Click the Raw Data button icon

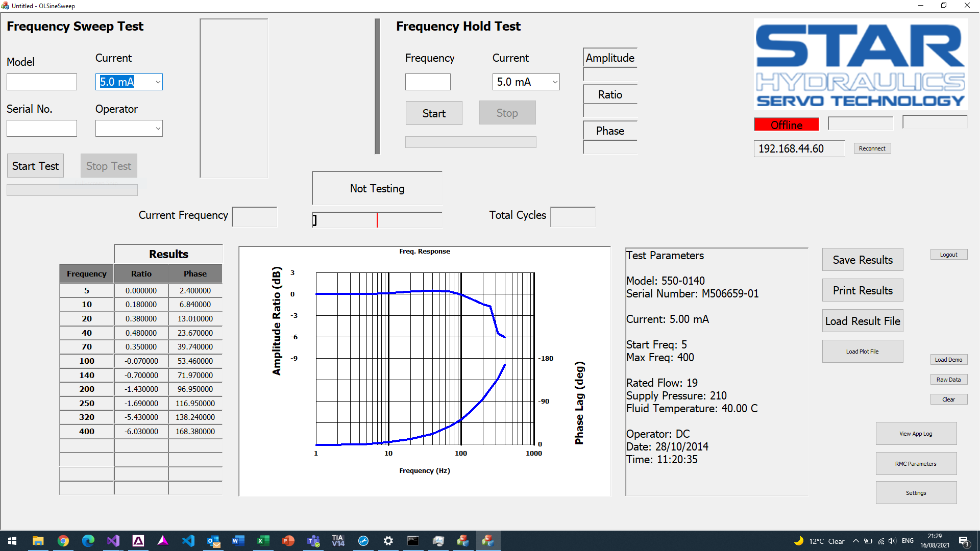tap(948, 379)
